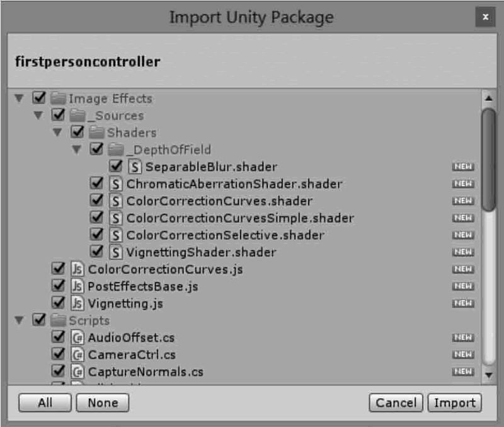Click the Image Effects folder icon
The width and height of the screenshot is (504, 427).
point(58,98)
